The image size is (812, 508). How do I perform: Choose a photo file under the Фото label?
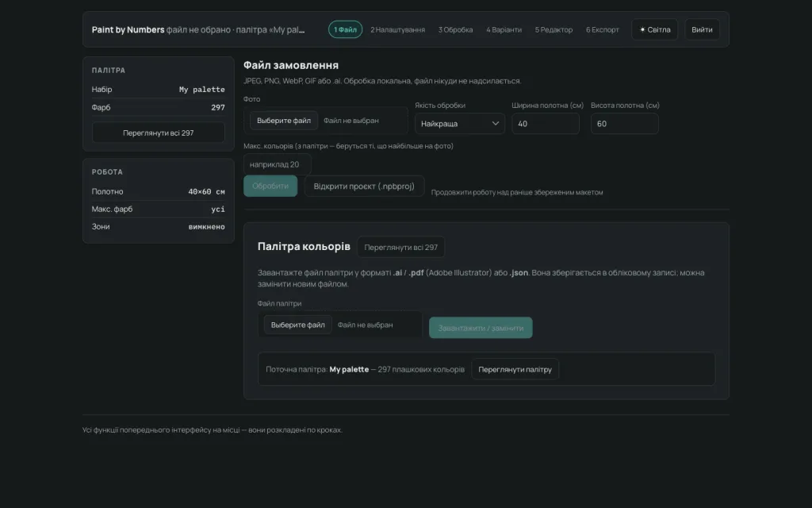[284, 121]
